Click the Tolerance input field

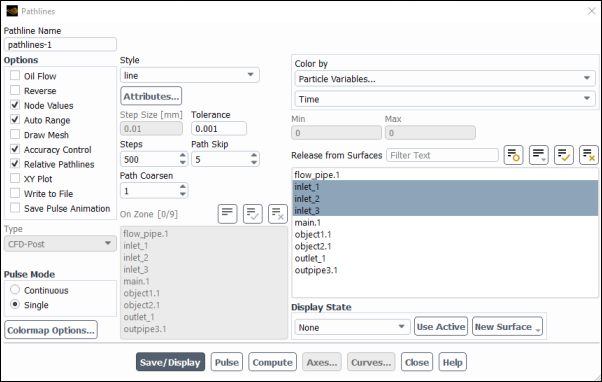pyautogui.click(x=219, y=129)
